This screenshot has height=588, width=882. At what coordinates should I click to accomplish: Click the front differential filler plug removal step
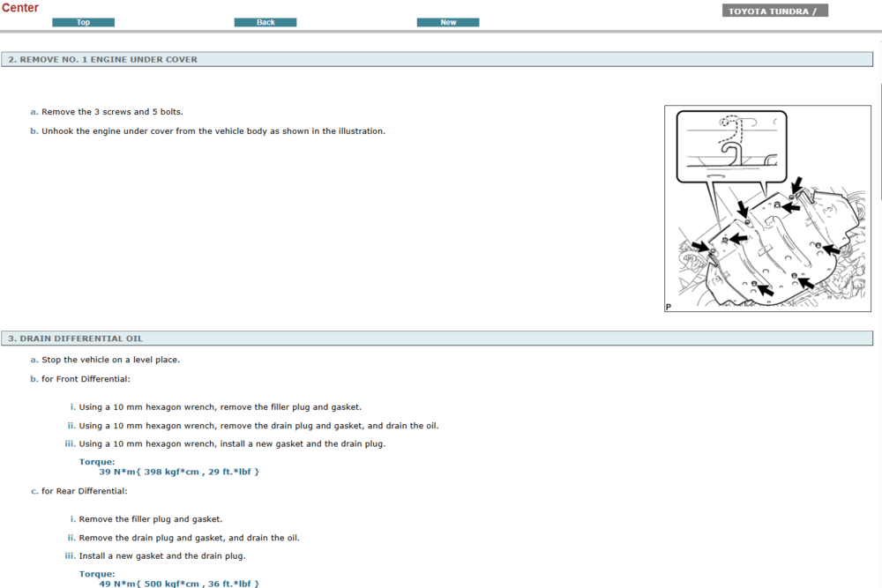pyautogui.click(x=220, y=407)
